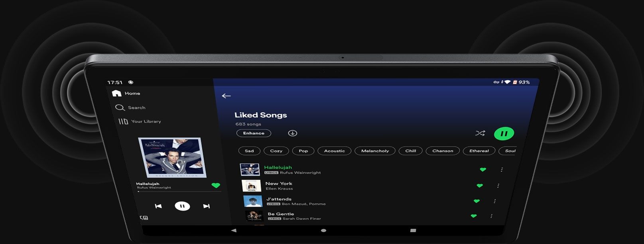644x244 pixels.
Task: Tap the Android back navigation button
Action: point(234,230)
